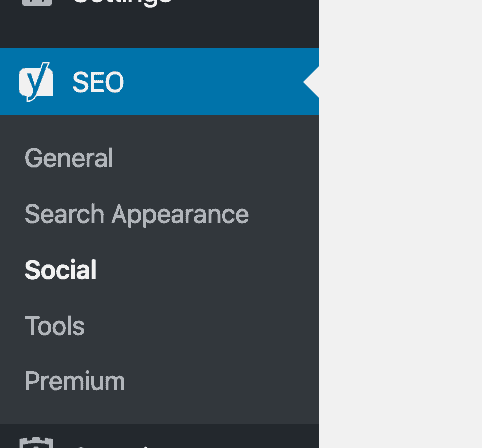
Task: Click the Yoast SEO logo icon
Action: (x=36, y=82)
